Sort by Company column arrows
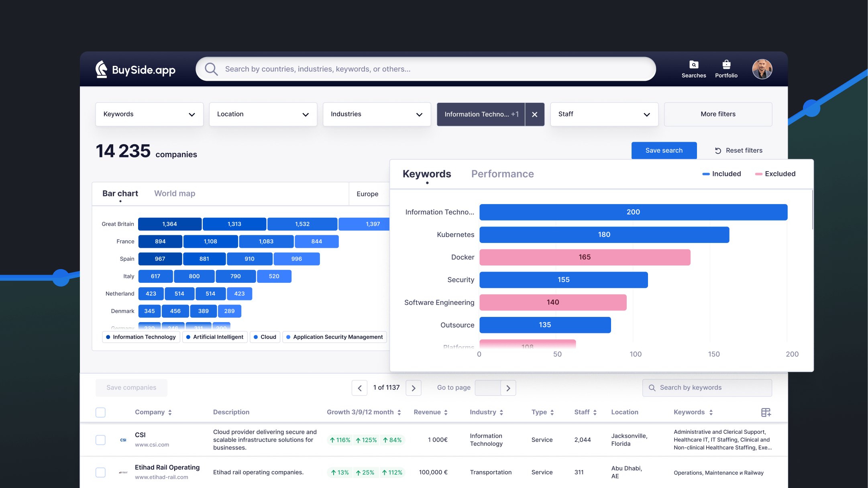 coord(170,412)
